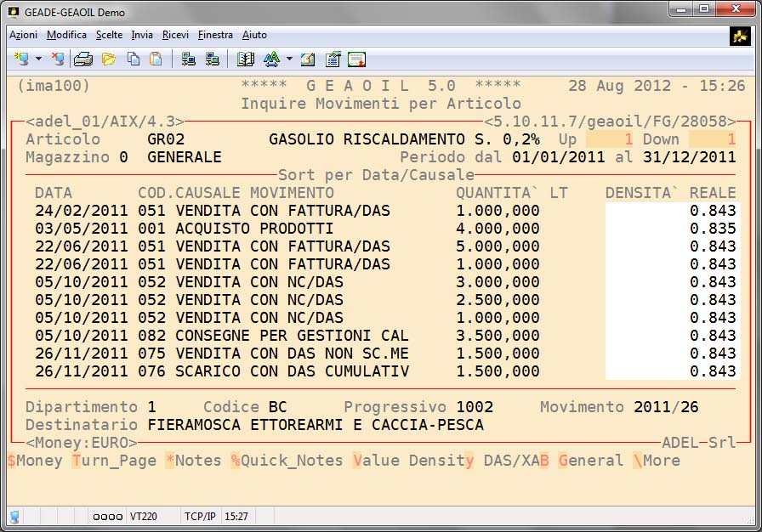Click the open book toolbar icon
The height and width of the screenshot is (532, 762).
[x=246, y=59]
